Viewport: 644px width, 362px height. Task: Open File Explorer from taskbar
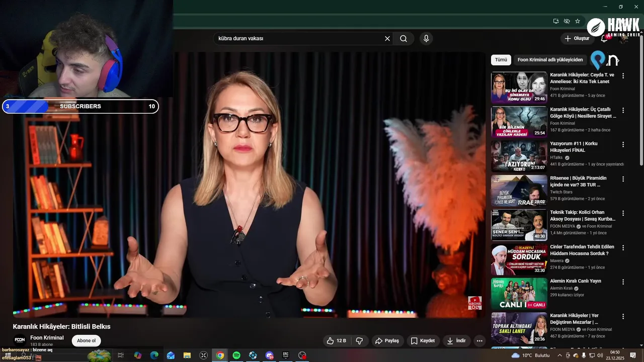click(x=187, y=355)
